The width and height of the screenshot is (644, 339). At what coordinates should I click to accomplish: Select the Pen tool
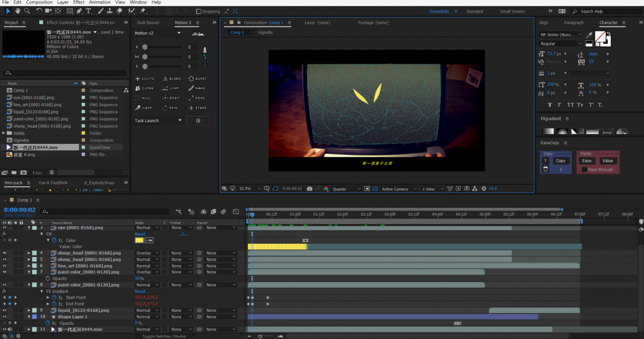tap(79, 11)
